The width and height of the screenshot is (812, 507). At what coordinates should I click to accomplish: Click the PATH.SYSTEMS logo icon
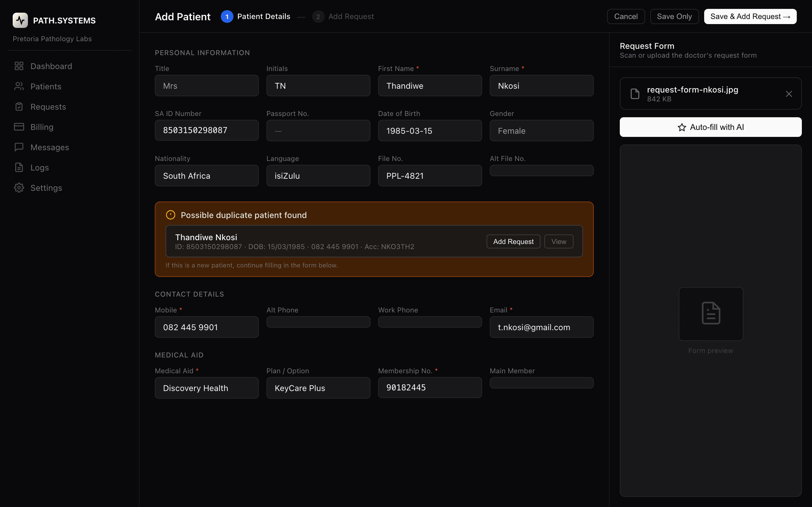click(x=20, y=20)
